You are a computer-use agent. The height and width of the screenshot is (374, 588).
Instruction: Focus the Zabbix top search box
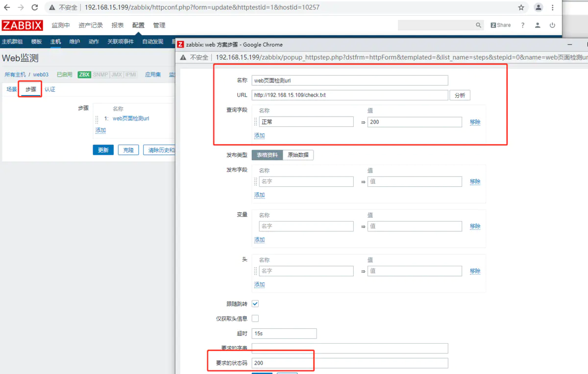click(436, 25)
